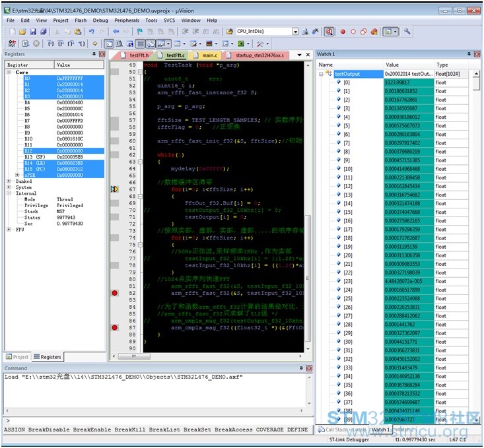Click the Save all icon

click(44, 32)
